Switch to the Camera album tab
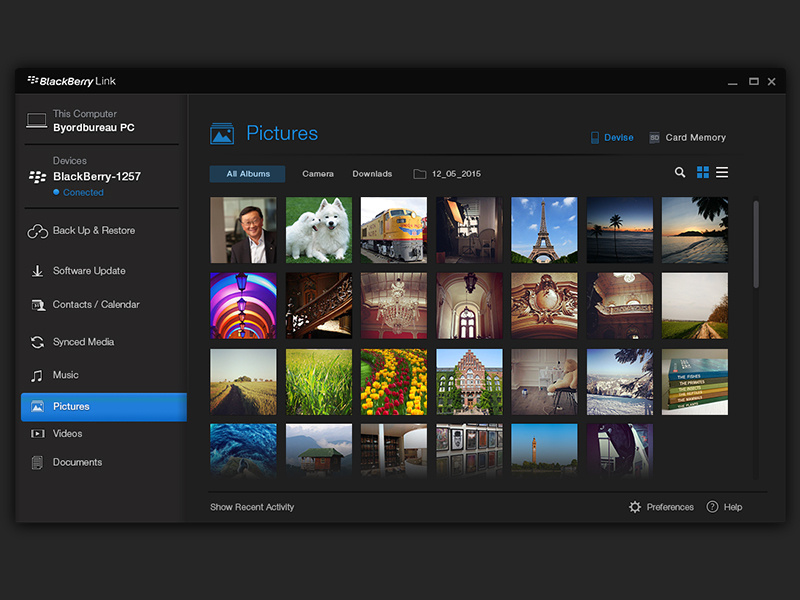 (x=318, y=174)
